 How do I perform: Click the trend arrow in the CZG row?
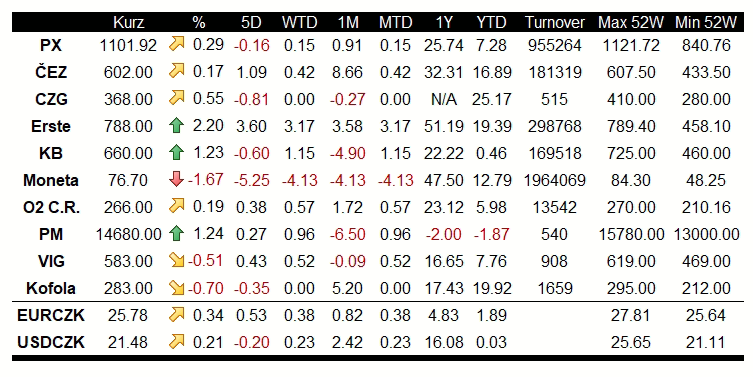[x=177, y=98]
